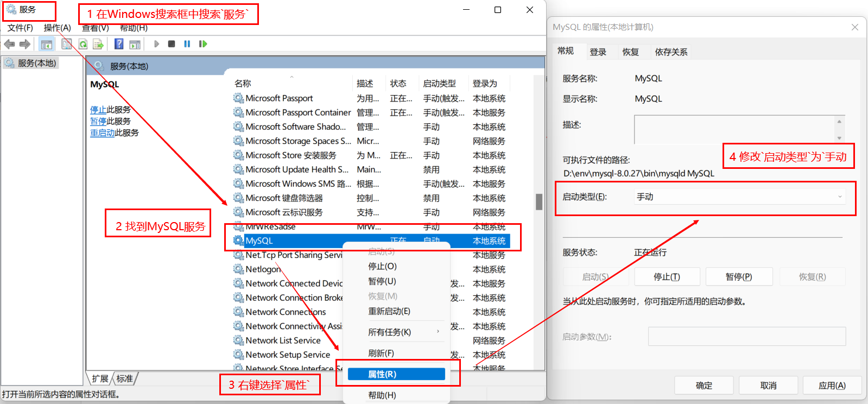
Task: Click 暂停(P) button in properties dialog
Action: pyautogui.click(x=739, y=277)
